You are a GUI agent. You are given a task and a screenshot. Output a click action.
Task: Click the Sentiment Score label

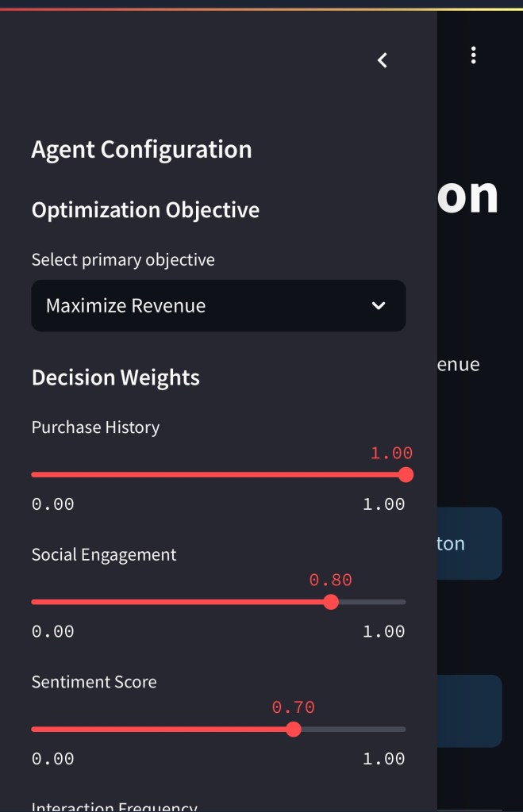click(x=94, y=682)
